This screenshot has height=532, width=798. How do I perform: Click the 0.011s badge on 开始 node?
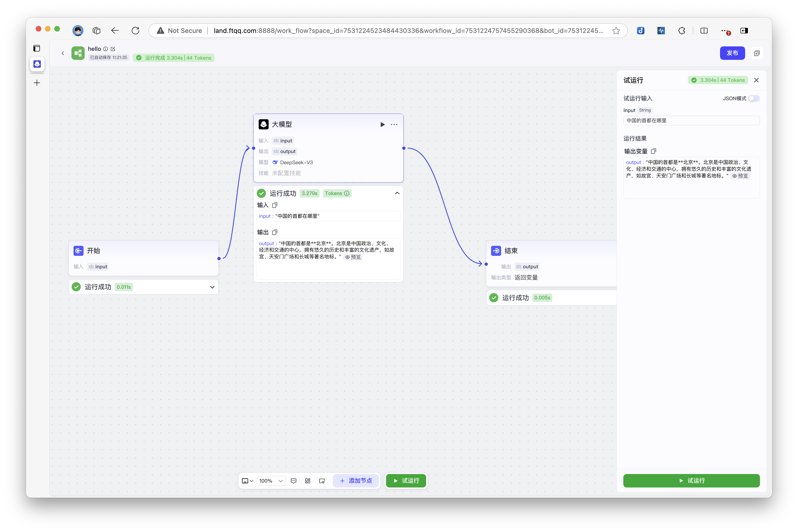pos(124,287)
